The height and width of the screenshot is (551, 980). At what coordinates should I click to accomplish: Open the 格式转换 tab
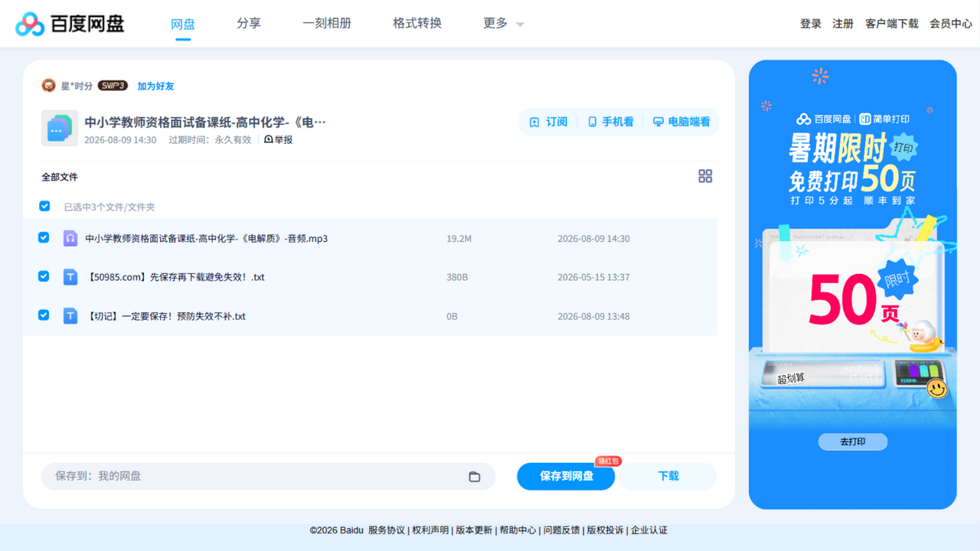(x=417, y=24)
